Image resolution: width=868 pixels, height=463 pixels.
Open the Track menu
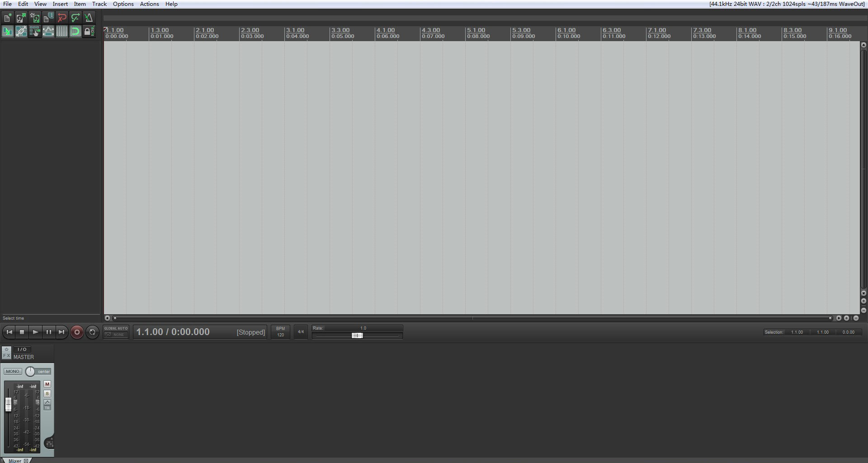coord(99,4)
